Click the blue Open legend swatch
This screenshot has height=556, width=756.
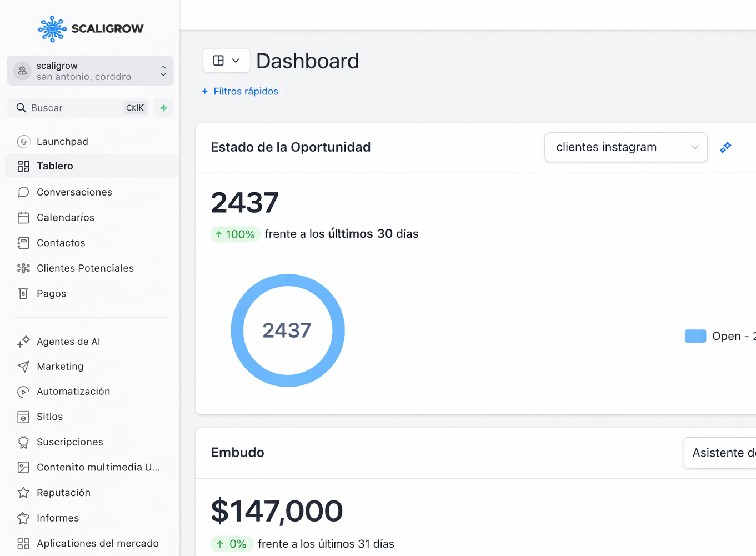695,336
